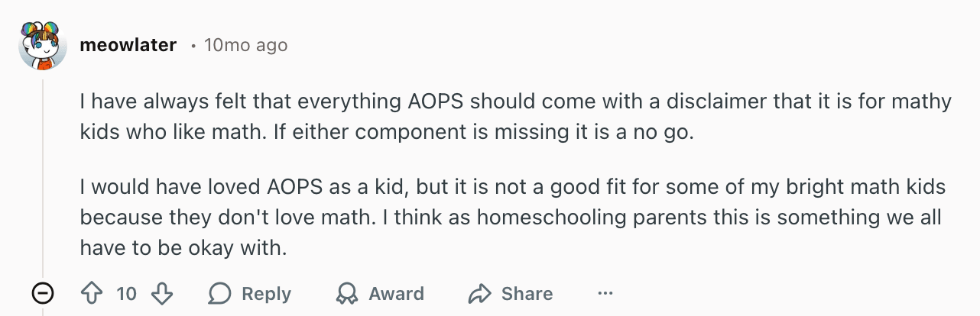
Task: Click the Award ribbon icon
Action: click(x=347, y=294)
